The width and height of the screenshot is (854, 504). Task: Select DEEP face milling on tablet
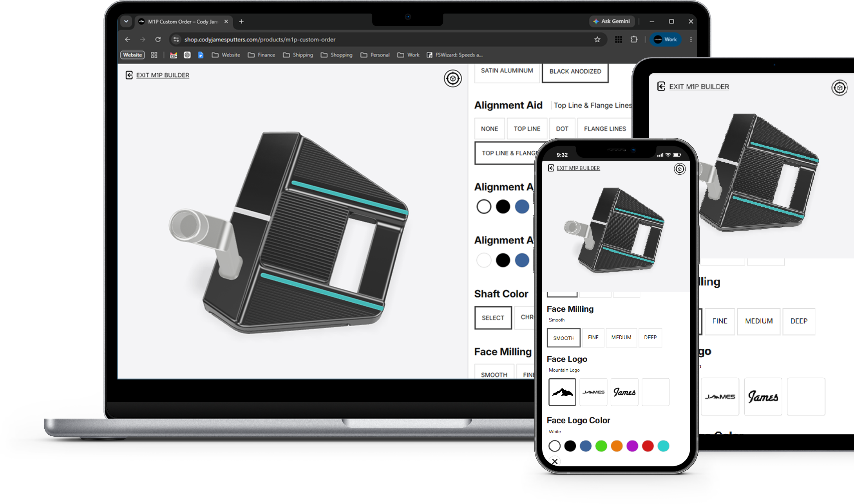coord(799,322)
